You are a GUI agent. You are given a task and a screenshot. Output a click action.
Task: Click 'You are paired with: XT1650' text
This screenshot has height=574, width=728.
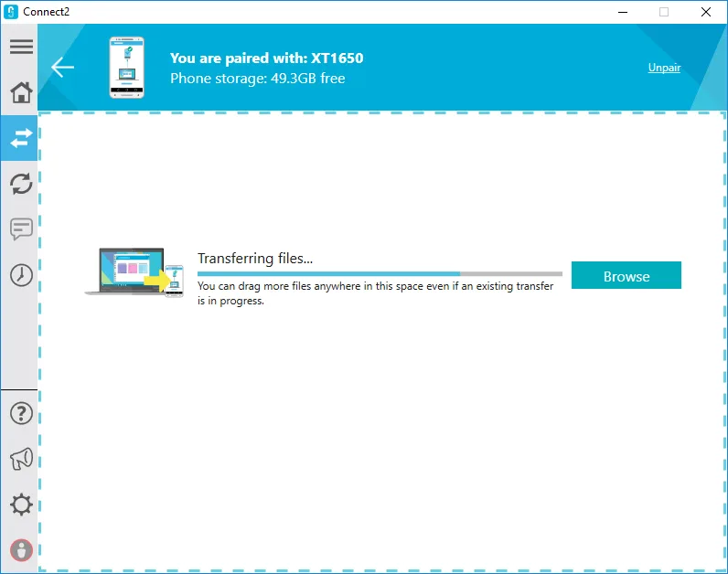click(x=266, y=58)
